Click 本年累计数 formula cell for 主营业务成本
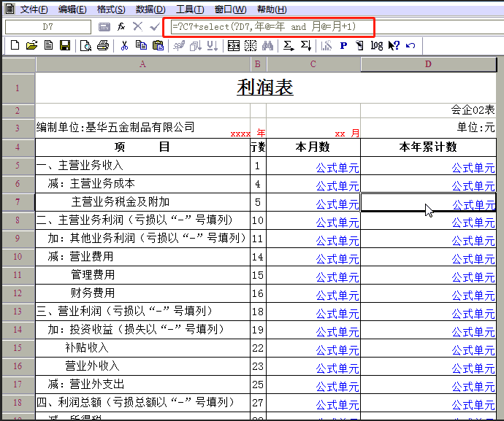The image size is (504, 421). 428,185
